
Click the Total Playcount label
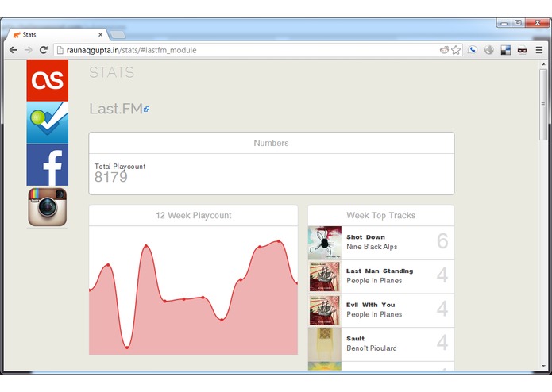coord(120,167)
